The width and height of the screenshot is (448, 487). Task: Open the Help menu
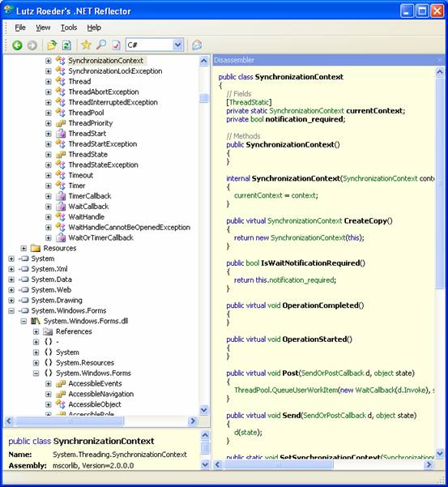pos(94,28)
